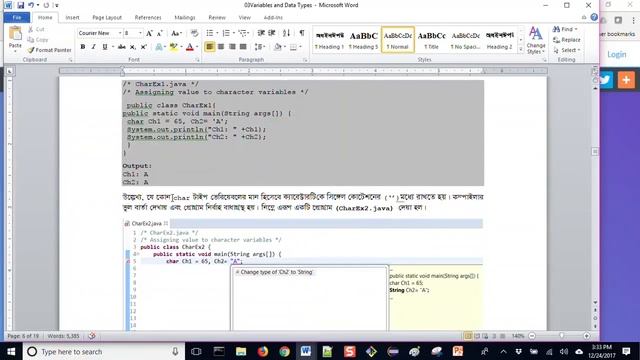Image resolution: width=640 pixels, height=360 pixels.
Task: Expand the Styles gallery more arrow
Action: click(521, 49)
